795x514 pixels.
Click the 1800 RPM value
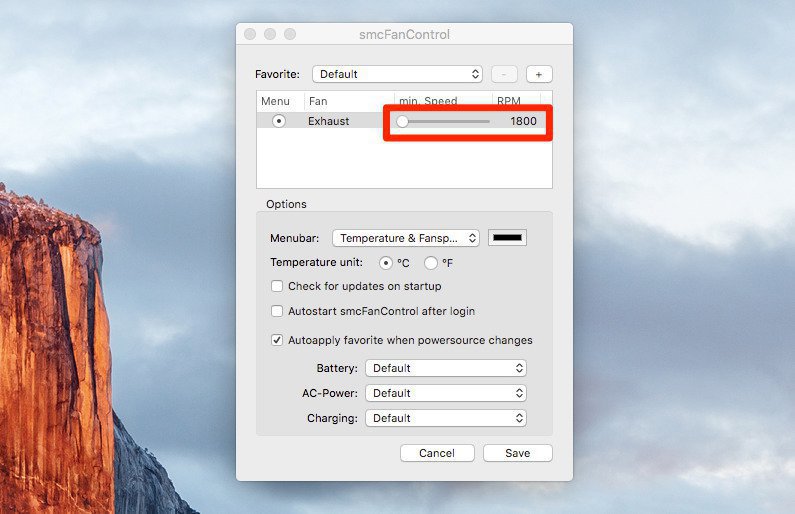coord(523,121)
